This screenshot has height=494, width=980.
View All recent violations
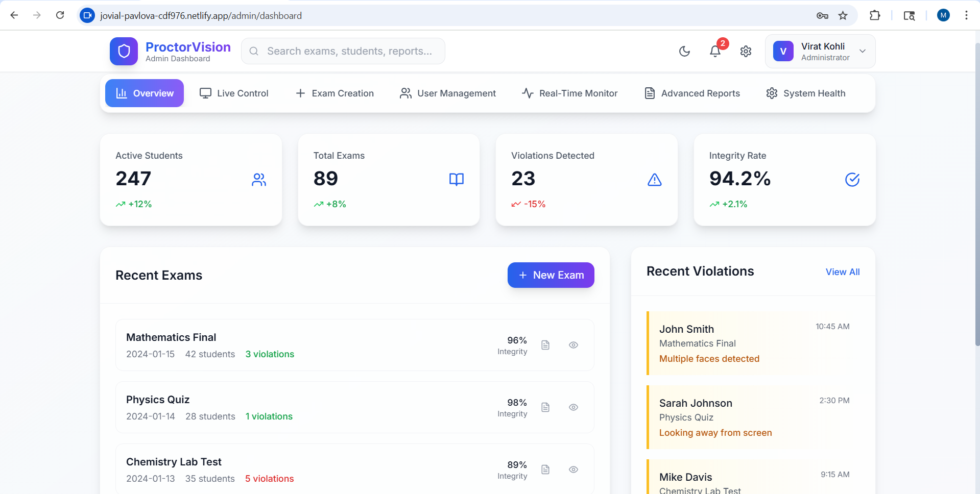pyautogui.click(x=843, y=272)
